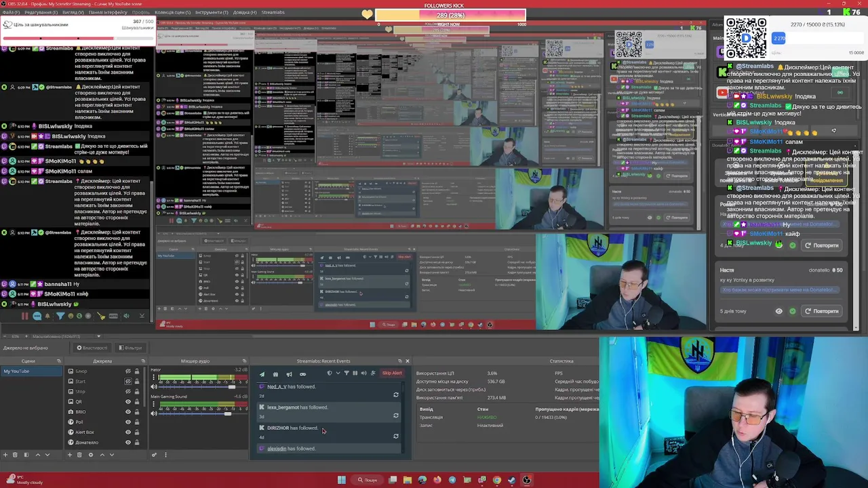868x488 pixels.
Task: Open scene filters icon
Action: pos(26,455)
